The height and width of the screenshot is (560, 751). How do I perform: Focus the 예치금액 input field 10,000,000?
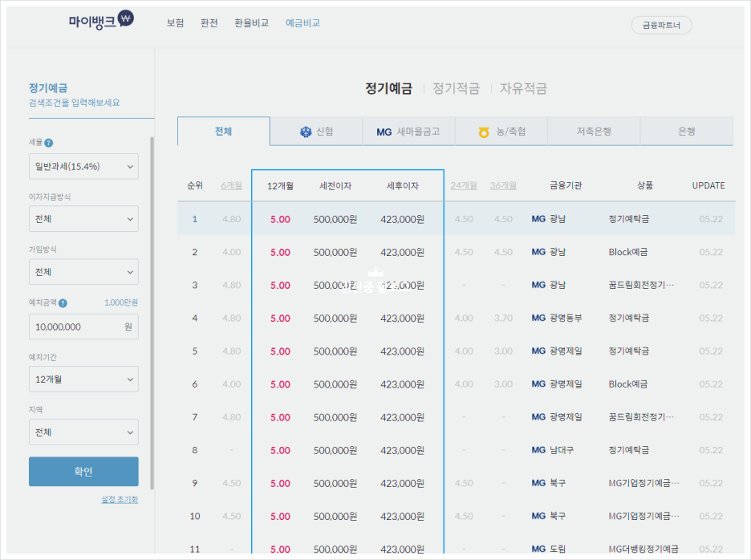(x=83, y=327)
